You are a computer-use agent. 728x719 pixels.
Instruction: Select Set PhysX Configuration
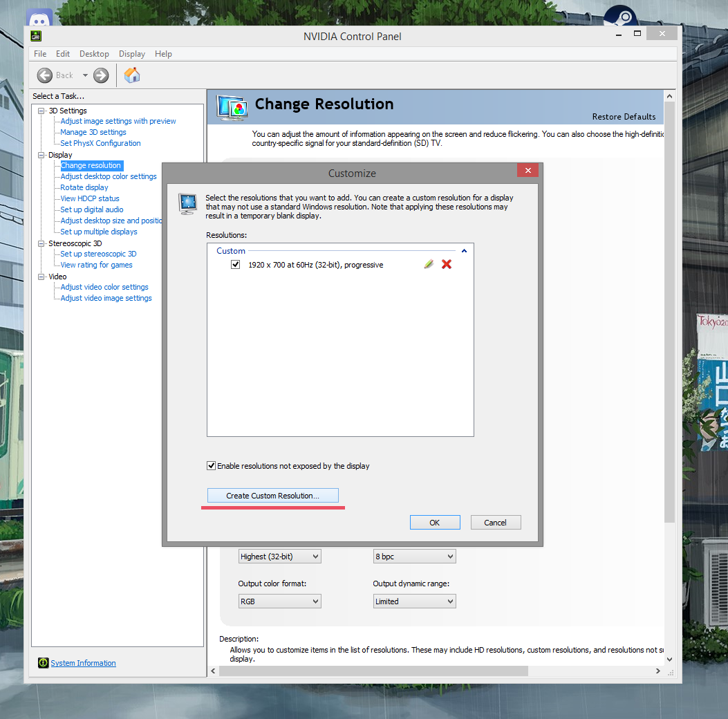(x=100, y=143)
